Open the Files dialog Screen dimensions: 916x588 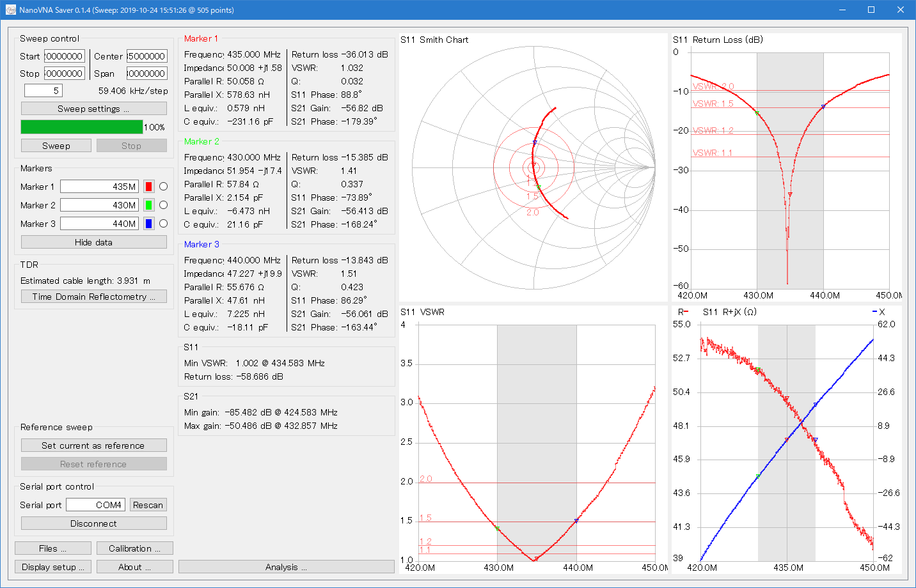(x=52, y=548)
